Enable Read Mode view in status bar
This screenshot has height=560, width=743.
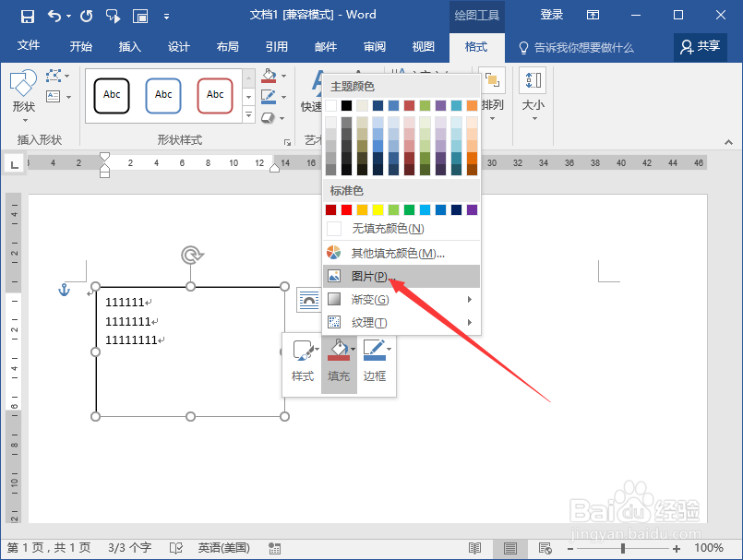[476, 548]
